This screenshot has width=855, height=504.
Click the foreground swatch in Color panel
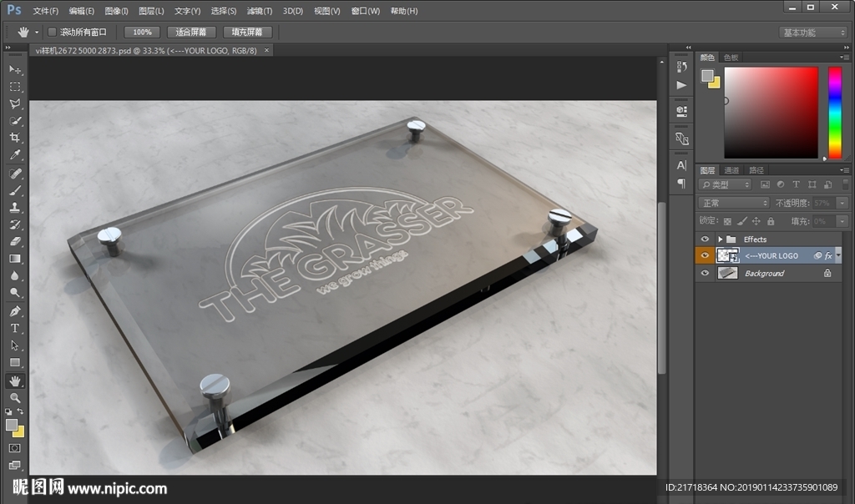pyautogui.click(x=707, y=75)
